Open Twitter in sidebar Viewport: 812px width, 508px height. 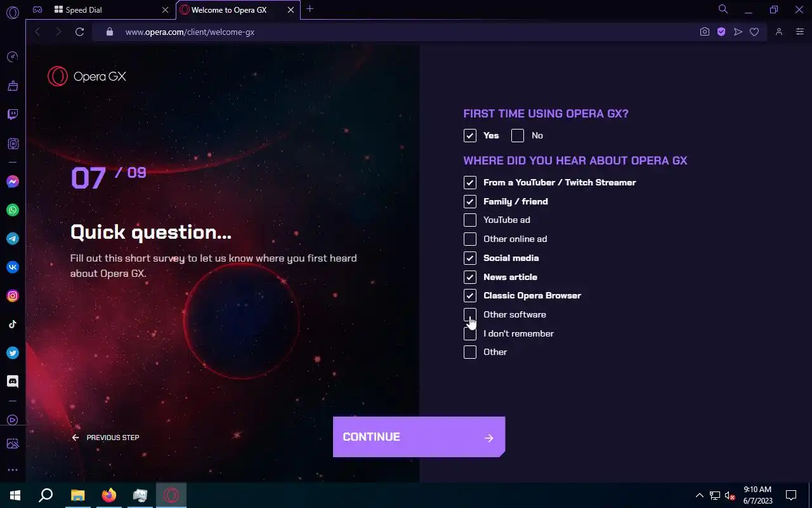[13, 353]
